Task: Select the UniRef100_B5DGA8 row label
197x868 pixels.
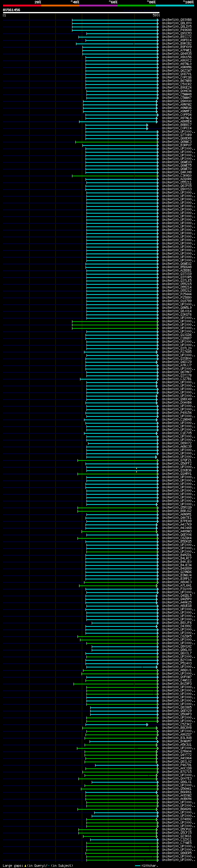Action: coord(177,267)
